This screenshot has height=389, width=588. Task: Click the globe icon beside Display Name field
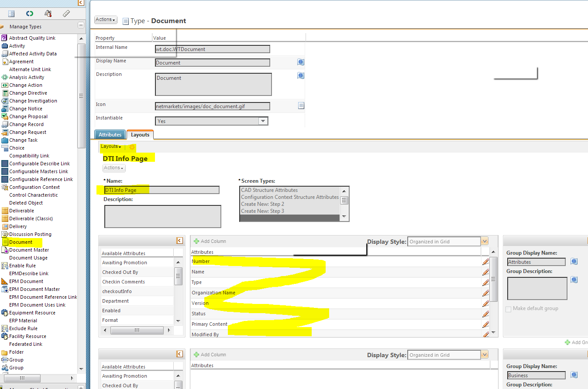(301, 62)
